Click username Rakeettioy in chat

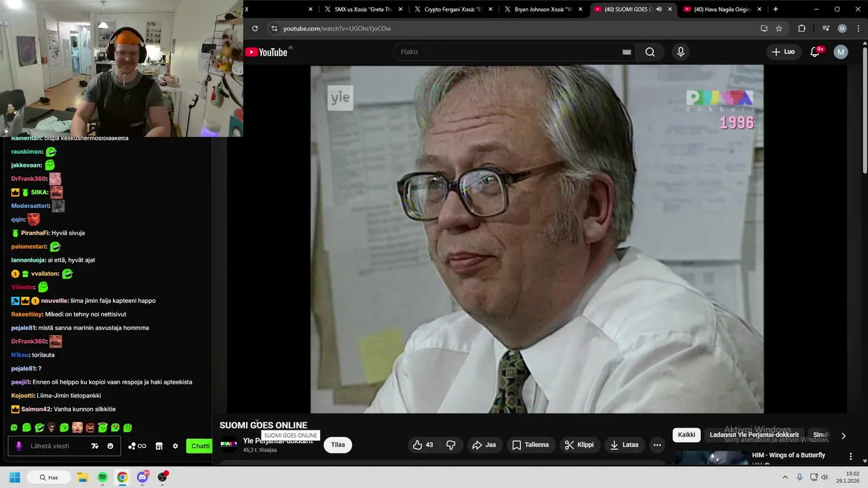[26, 314]
